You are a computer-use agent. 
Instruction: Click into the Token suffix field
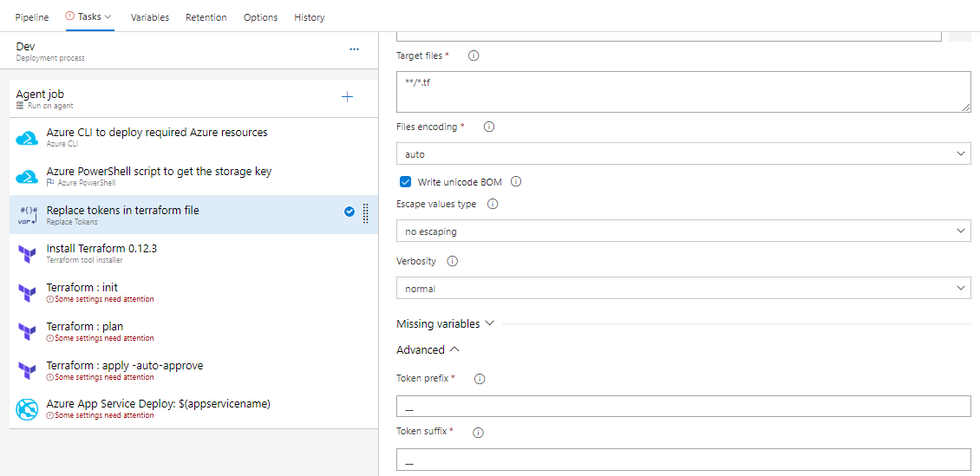click(683, 460)
